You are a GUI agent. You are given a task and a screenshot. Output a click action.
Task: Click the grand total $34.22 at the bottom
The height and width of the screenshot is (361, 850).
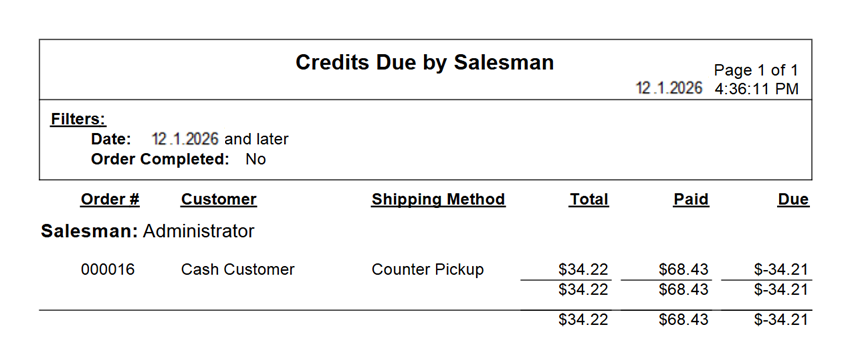(583, 320)
